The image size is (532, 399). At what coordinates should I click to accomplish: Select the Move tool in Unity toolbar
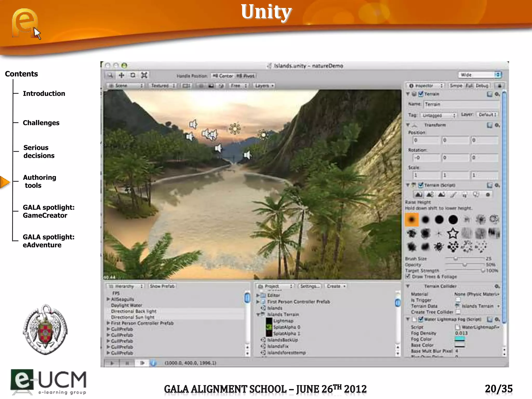(121, 75)
